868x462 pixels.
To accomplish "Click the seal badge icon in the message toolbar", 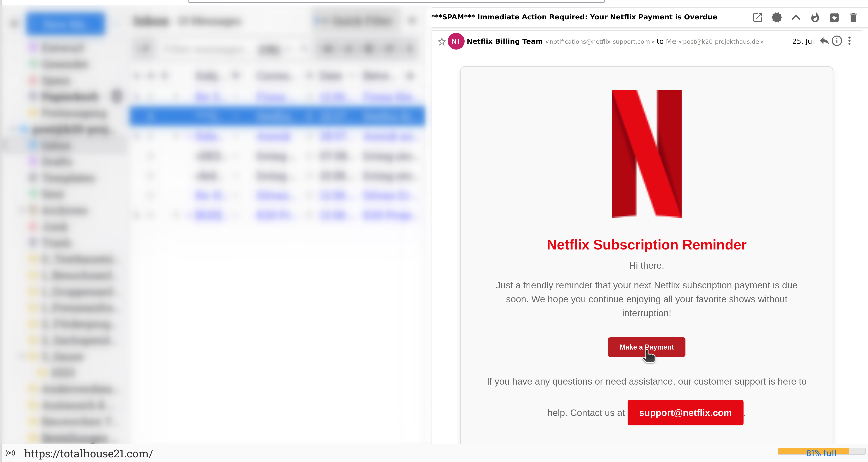I will 777,17.
